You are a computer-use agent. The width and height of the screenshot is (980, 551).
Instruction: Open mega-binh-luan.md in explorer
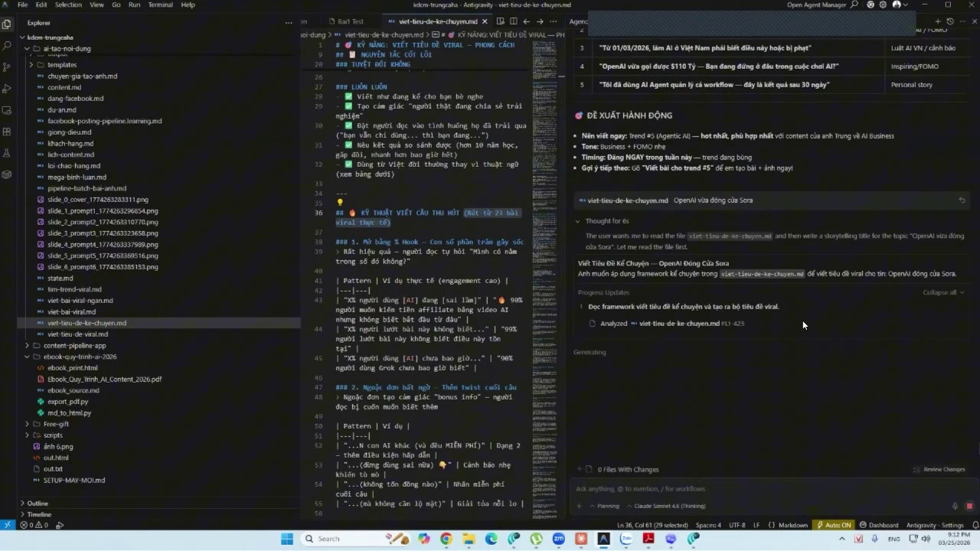coord(76,177)
